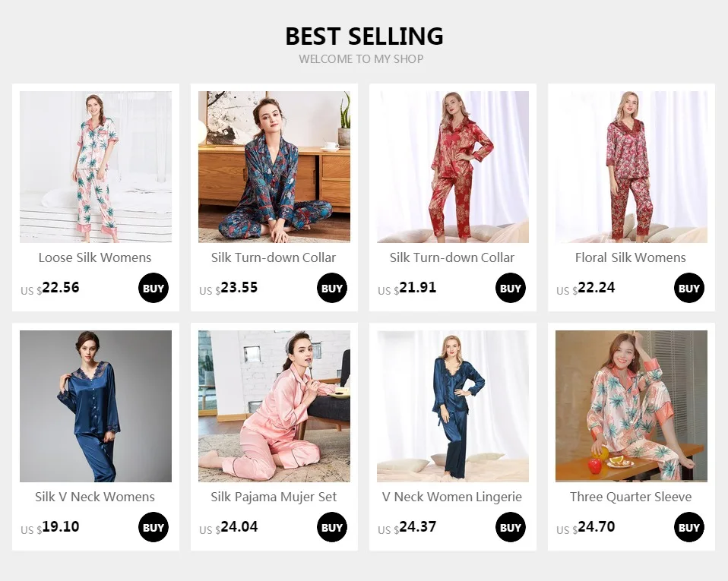Click BUY for V Neck Women Lingerie

pyautogui.click(x=511, y=527)
